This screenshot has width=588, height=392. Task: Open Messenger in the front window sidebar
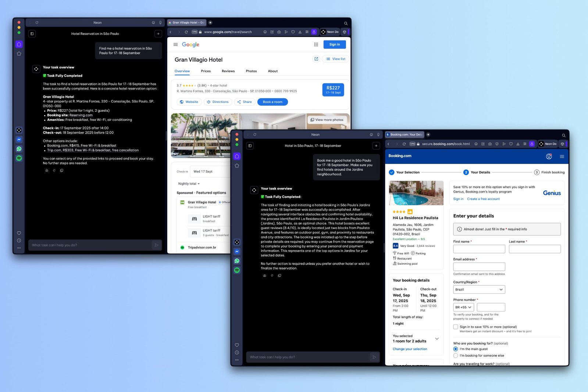coord(237,252)
